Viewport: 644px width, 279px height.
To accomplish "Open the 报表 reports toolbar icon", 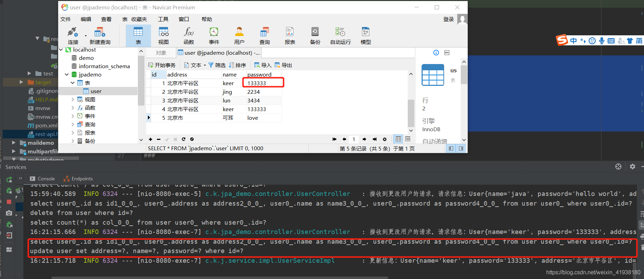I will coord(290,36).
